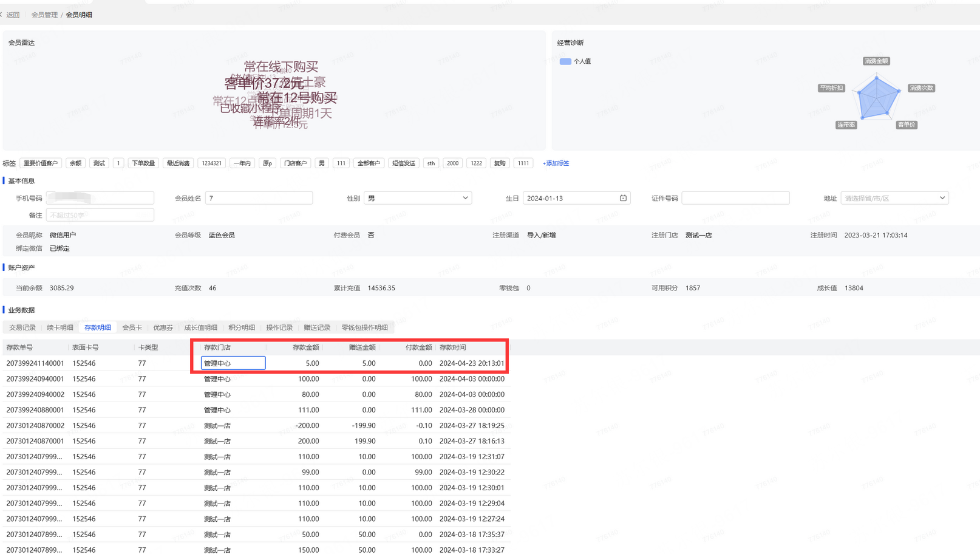Click the 蓝色会员 member level value
The height and width of the screenshot is (554, 980).
tap(222, 235)
